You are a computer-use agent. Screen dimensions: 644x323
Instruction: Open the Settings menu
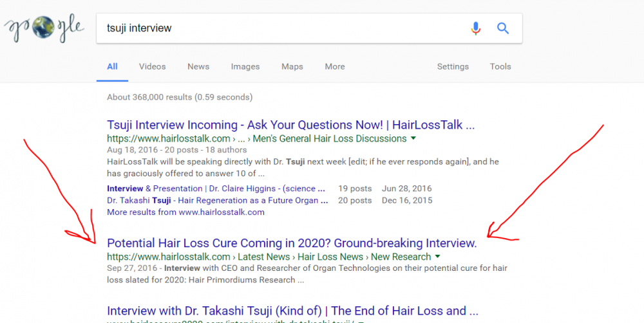[x=453, y=66]
